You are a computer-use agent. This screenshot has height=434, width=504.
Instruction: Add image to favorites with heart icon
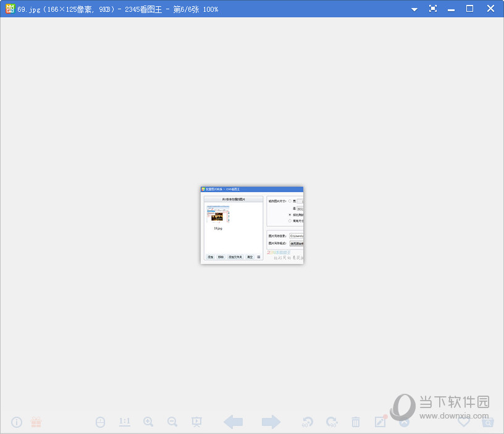point(464,422)
